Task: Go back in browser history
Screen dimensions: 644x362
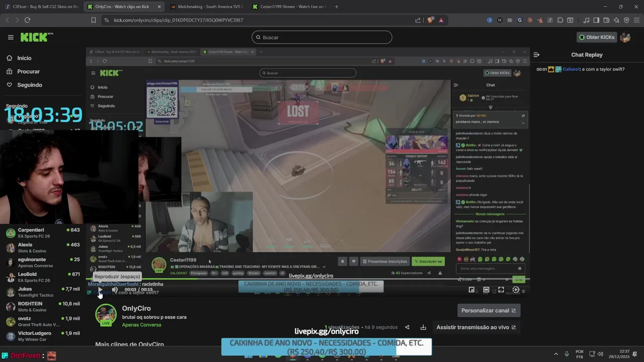Action: 7,20
